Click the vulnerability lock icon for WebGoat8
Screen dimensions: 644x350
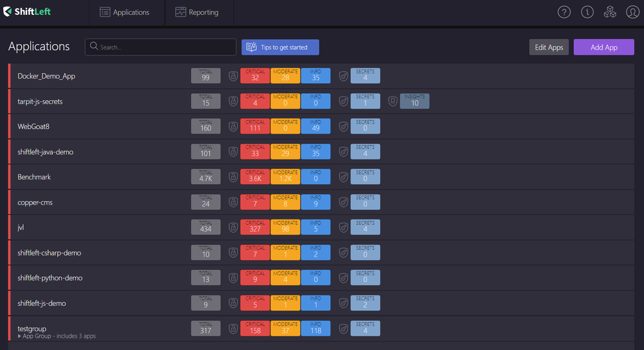[233, 126]
